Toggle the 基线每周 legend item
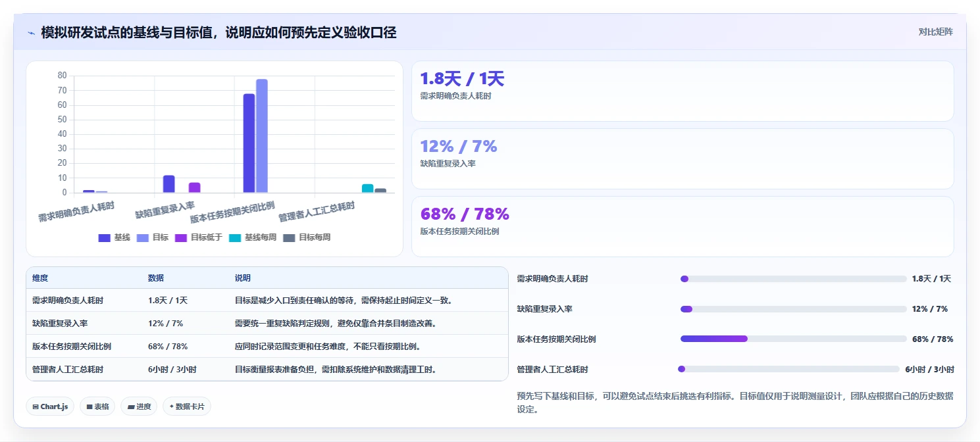980x442 pixels. click(x=253, y=237)
